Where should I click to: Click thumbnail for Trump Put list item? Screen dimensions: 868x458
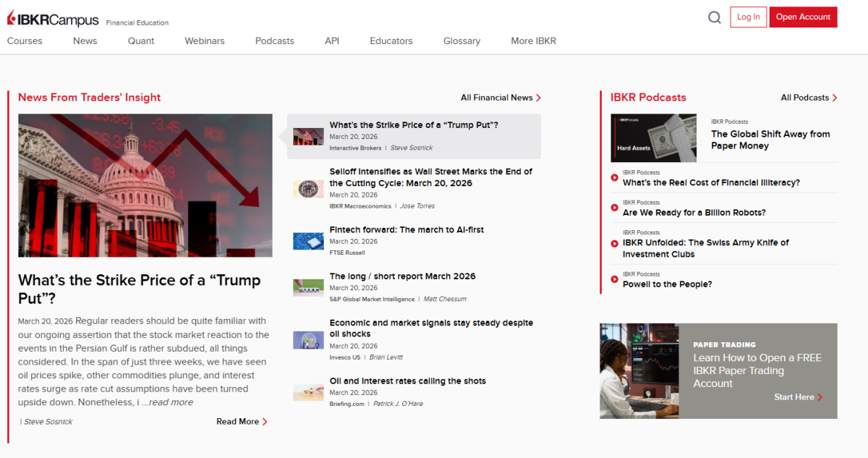[x=308, y=137]
